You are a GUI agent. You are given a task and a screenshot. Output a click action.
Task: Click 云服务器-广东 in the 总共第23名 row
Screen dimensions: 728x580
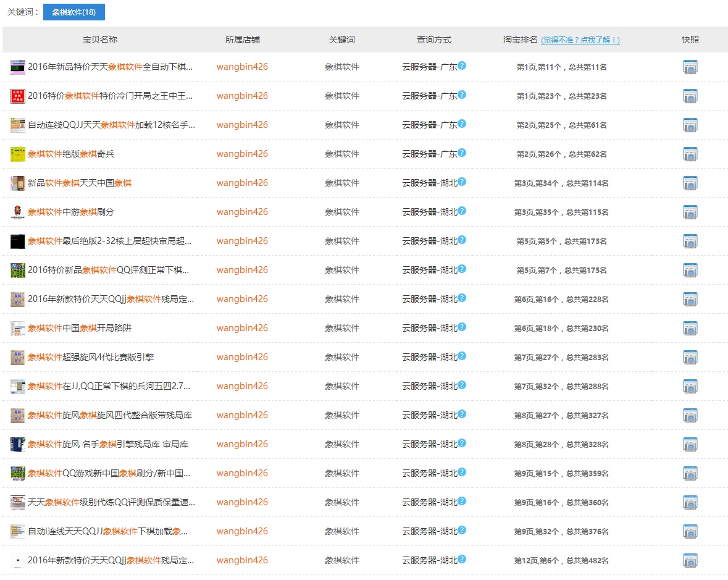430,96
